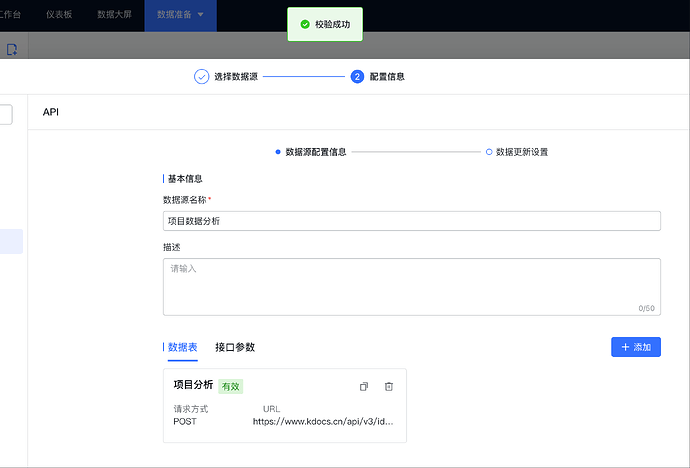Expand the 数据准备 dropdown menu
Screen dimensions: 690x468
click(180, 15)
